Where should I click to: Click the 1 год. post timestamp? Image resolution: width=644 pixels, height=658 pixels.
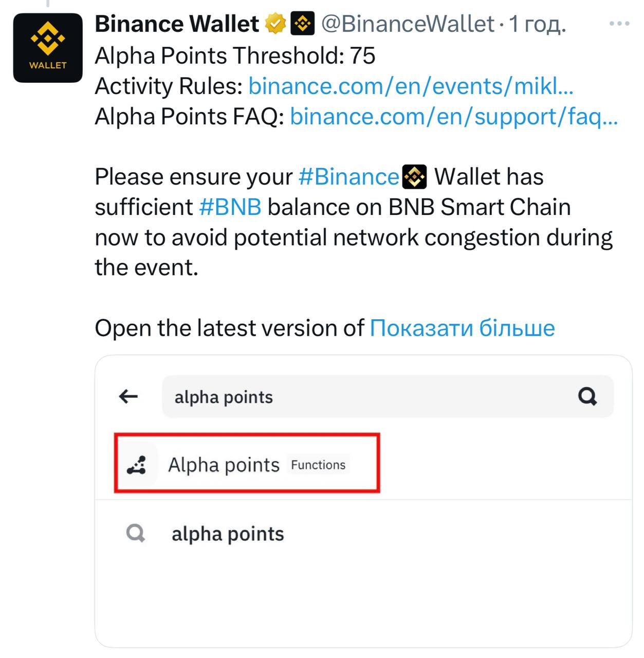click(x=537, y=24)
